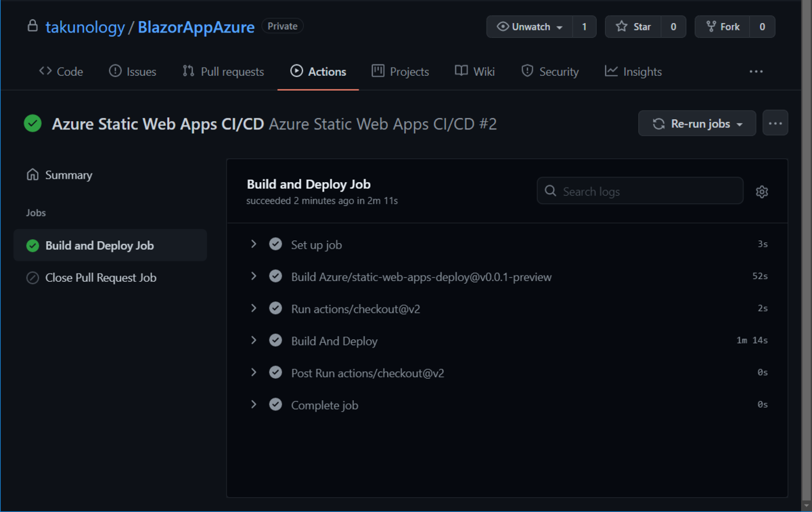Select the Actions tab
The width and height of the screenshot is (812, 512).
tap(318, 72)
